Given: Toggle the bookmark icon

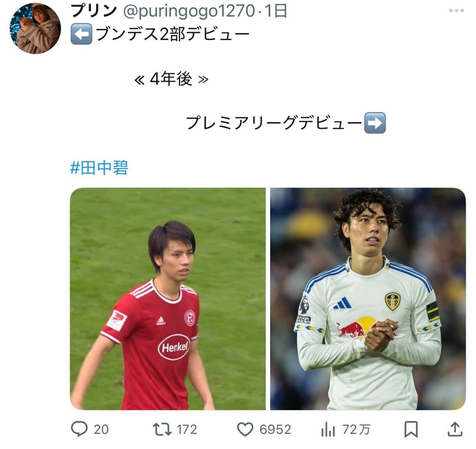Looking at the screenshot, I should coord(411,429).
